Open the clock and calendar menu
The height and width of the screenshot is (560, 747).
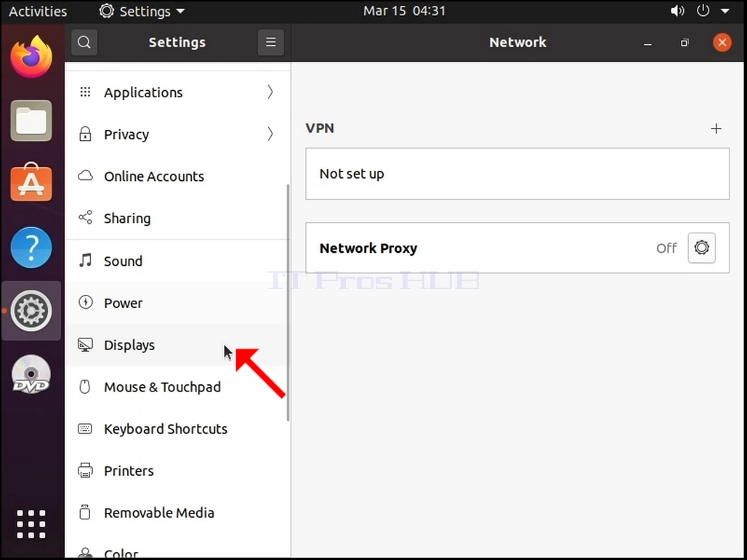point(405,11)
